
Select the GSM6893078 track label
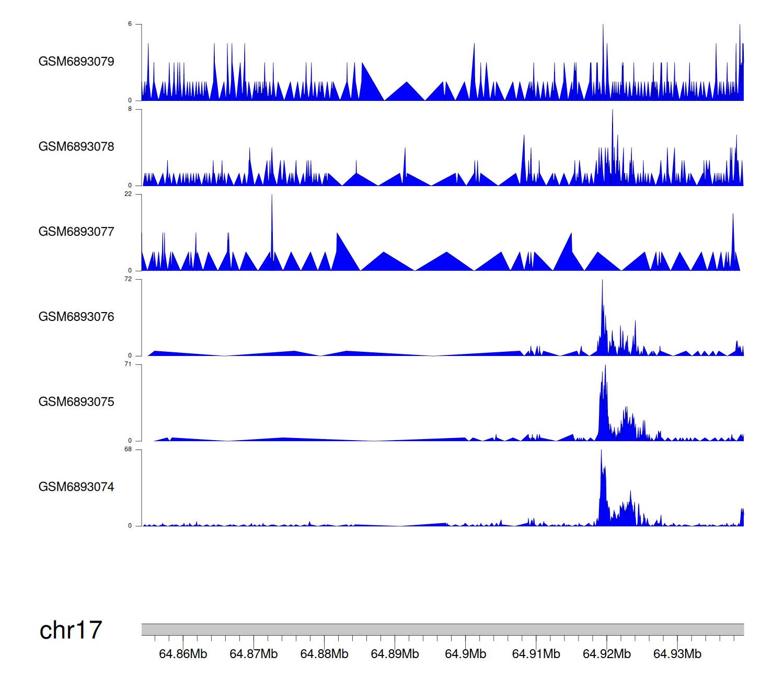click(76, 147)
